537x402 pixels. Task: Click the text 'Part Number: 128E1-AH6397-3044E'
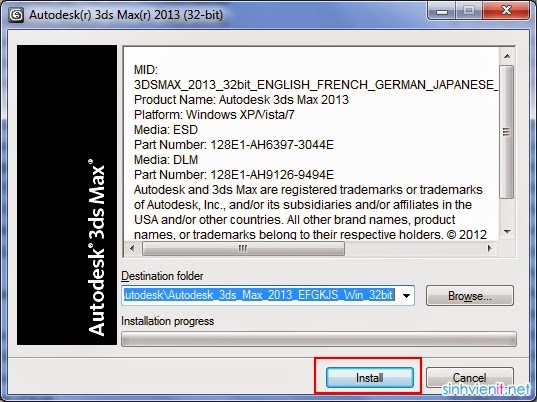point(234,145)
